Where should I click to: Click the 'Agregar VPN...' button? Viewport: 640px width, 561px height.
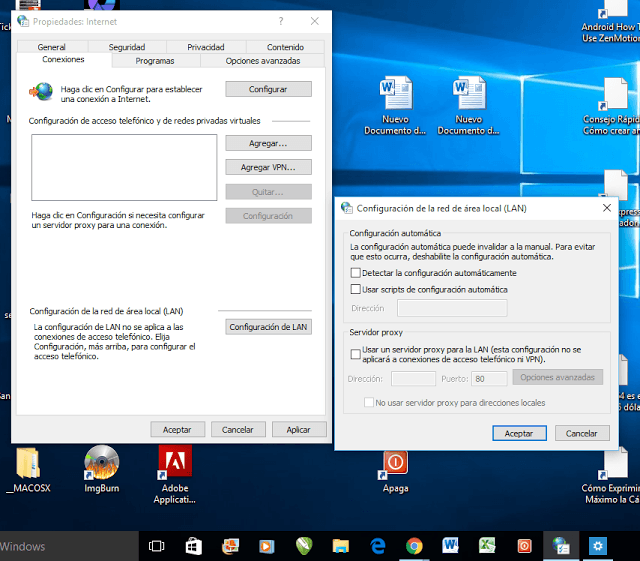268,167
